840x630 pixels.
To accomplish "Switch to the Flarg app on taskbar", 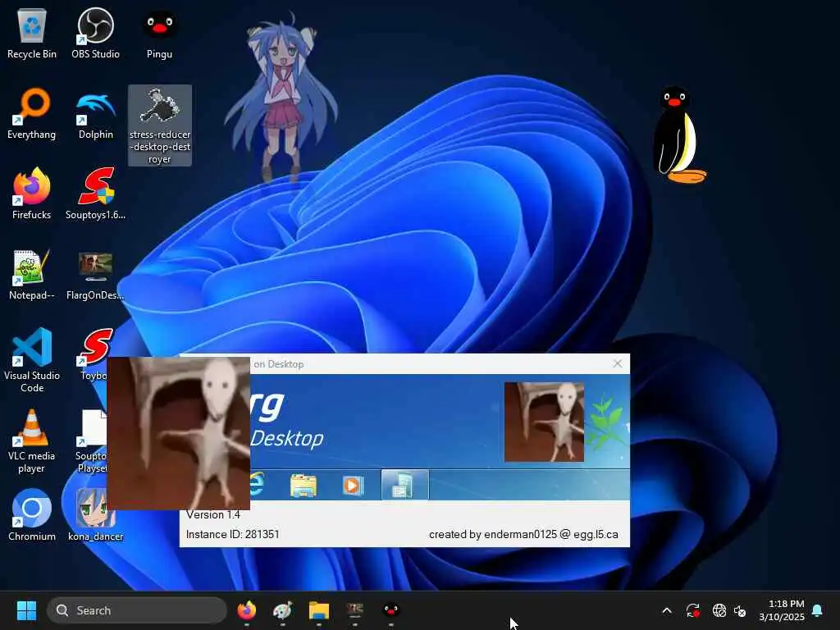I will 354,610.
